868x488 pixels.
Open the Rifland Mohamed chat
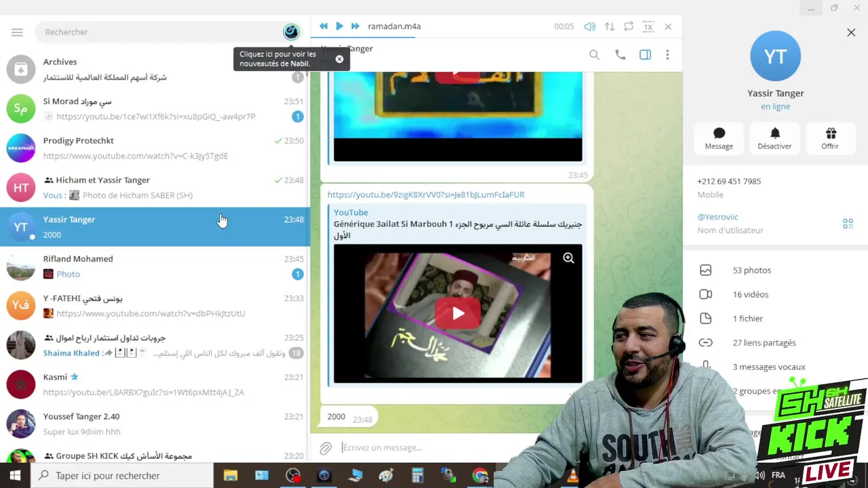[x=155, y=266]
